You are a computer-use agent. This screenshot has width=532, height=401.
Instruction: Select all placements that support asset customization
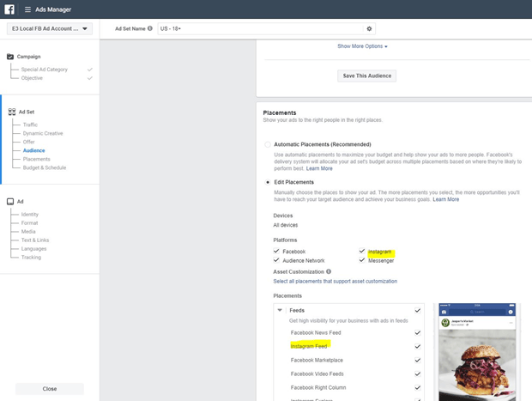pos(336,281)
